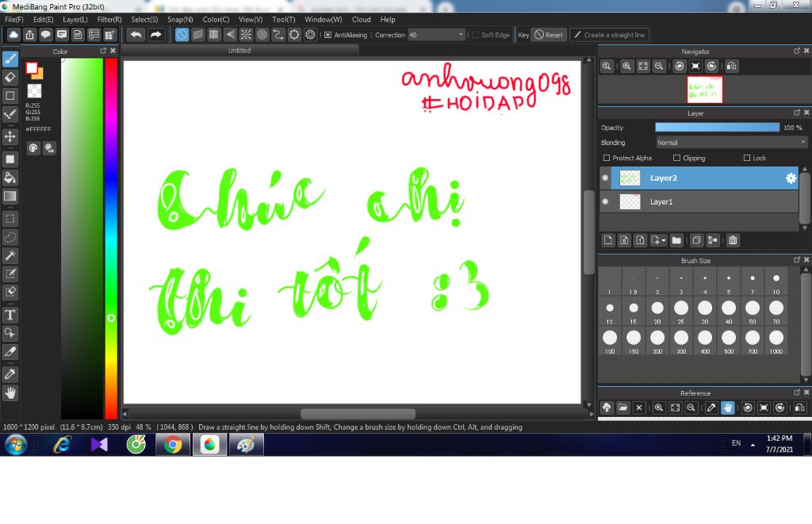Screen dimensions: 812x524
Task: Open the Snap menu
Action: (x=180, y=20)
